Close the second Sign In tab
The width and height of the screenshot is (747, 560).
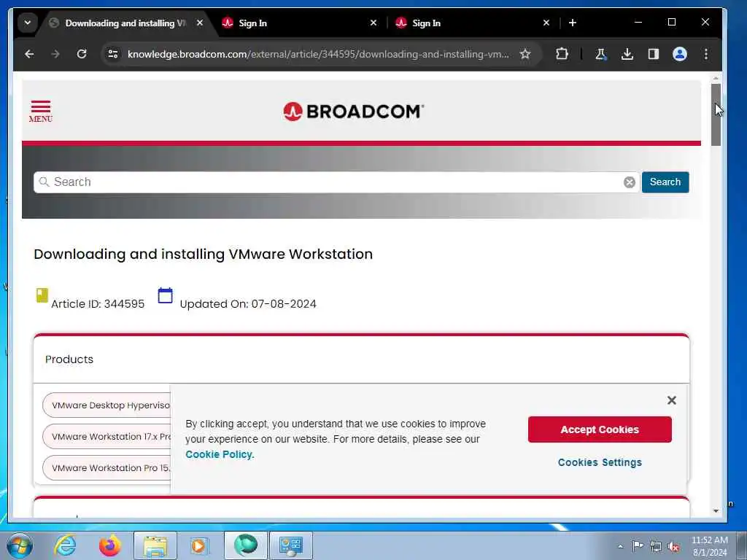tap(546, 23)
